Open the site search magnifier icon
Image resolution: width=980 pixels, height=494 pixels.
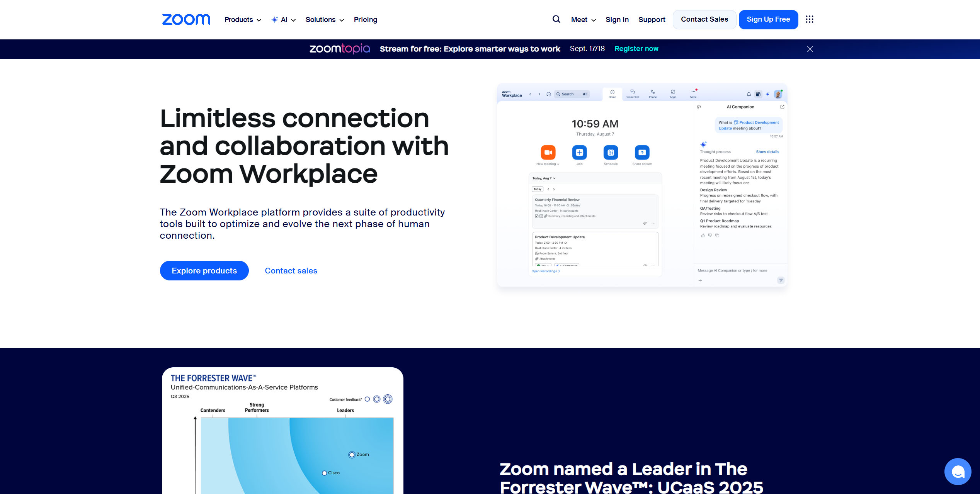pos(556,19)
